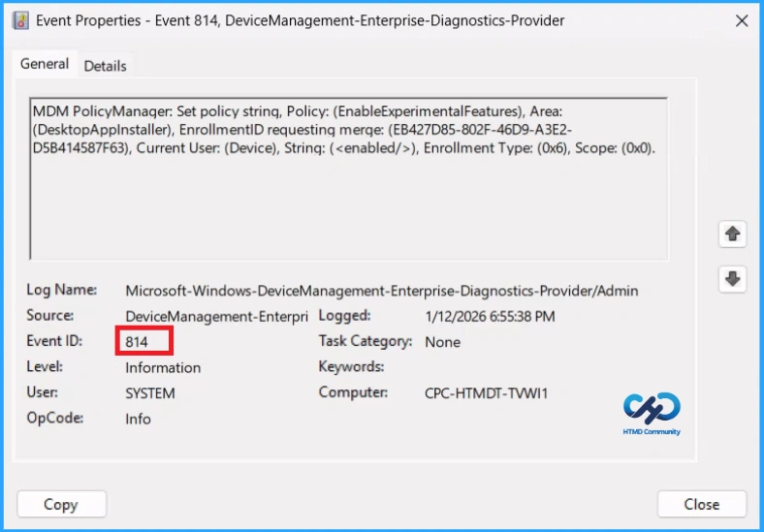Select the Logged timestamp 1/12/2026 6:55:38 PM
This screenshot has width=764, height=532.
coord(490,317)
